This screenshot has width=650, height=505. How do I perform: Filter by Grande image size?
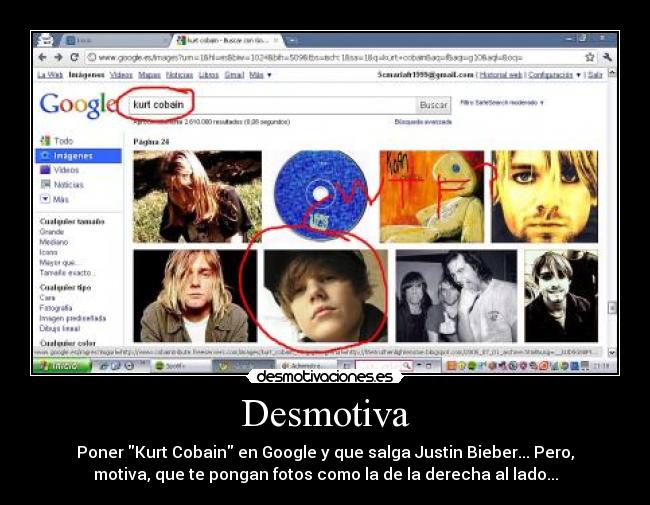[52, 232]
